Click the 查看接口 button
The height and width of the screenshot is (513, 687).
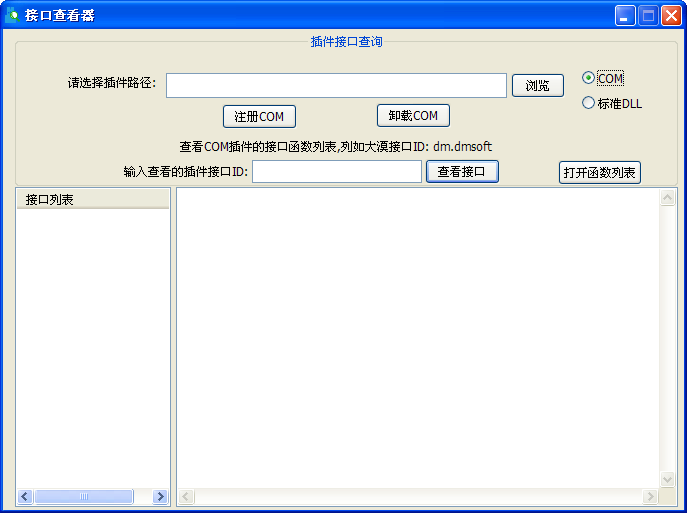pyautogui.click(x=462, y=171)
